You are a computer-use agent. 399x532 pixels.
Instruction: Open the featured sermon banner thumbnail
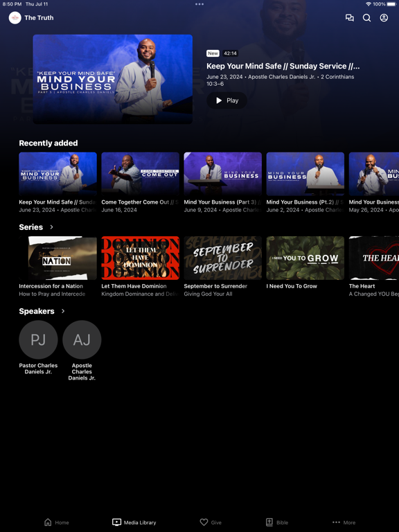[113, 79]
